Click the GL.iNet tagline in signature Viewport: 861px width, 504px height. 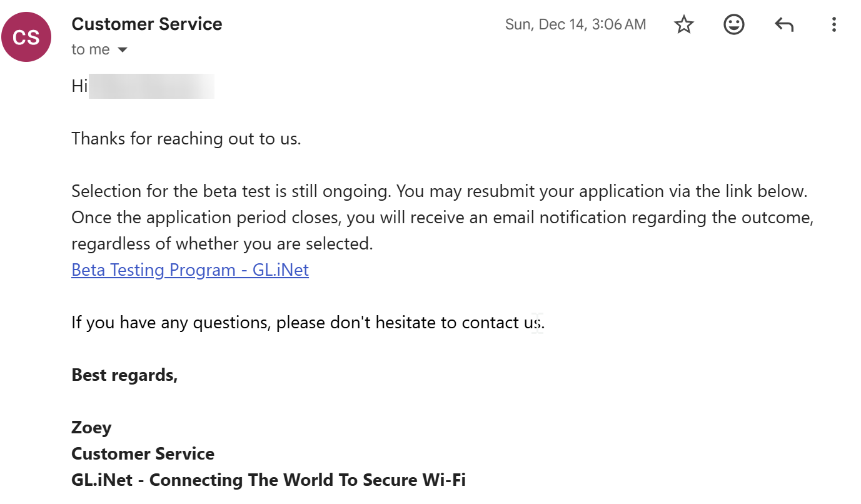[268, 480]
